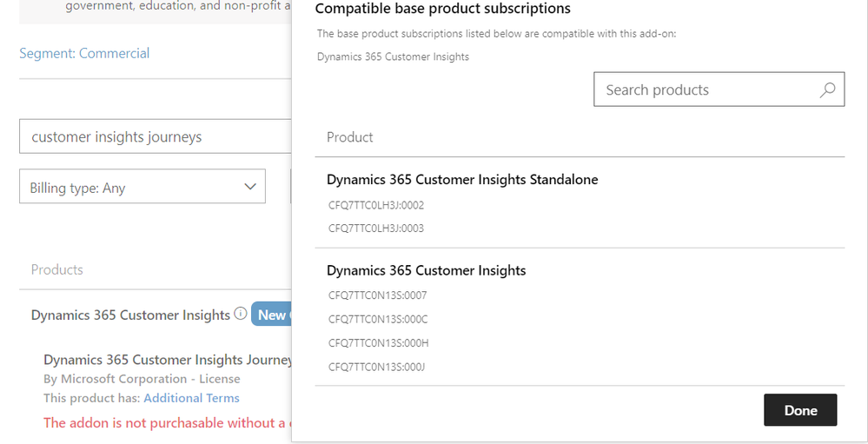Open the Billing type: Any dropdown
The image size is (868, 444).
142,187
